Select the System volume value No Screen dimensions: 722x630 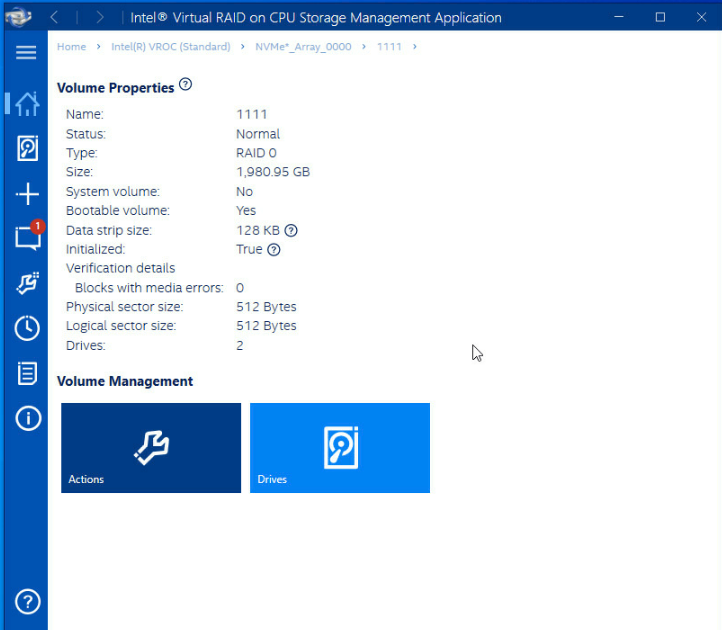point(245,192)
